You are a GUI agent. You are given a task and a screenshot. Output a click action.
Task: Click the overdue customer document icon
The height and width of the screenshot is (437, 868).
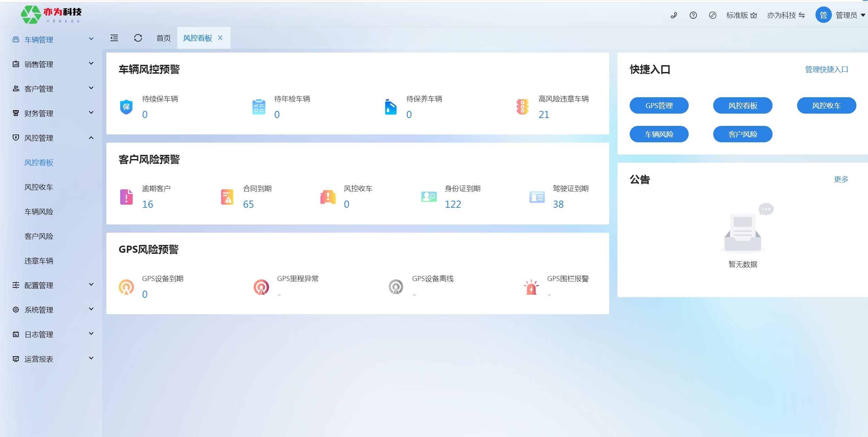126,197
